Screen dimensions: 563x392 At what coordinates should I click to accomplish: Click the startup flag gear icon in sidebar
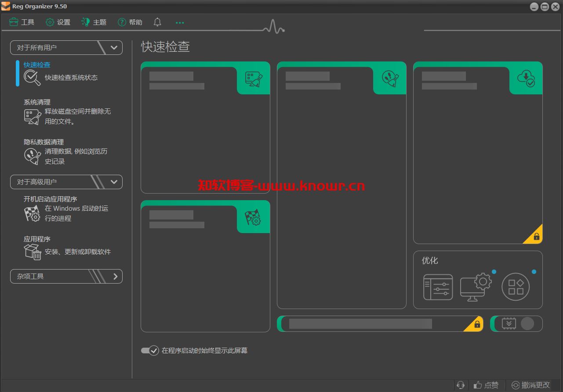click(32, 213)
